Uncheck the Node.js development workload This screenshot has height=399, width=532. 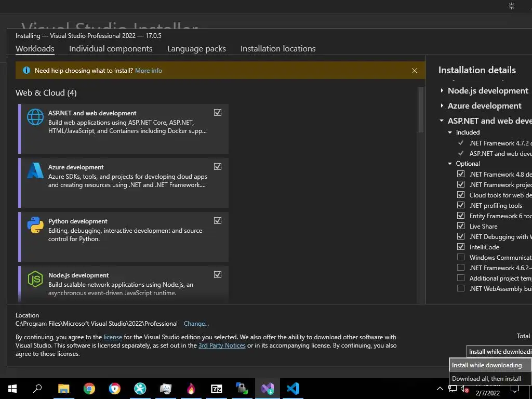(x=218, y=274)
